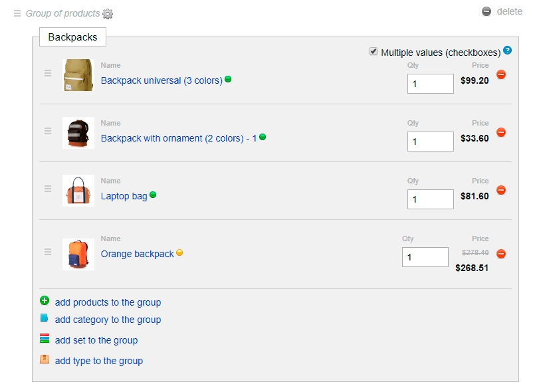Click the Group of products header drag handle
The width and height of the screenshot is (541, 392).
(x=17, y=13)
